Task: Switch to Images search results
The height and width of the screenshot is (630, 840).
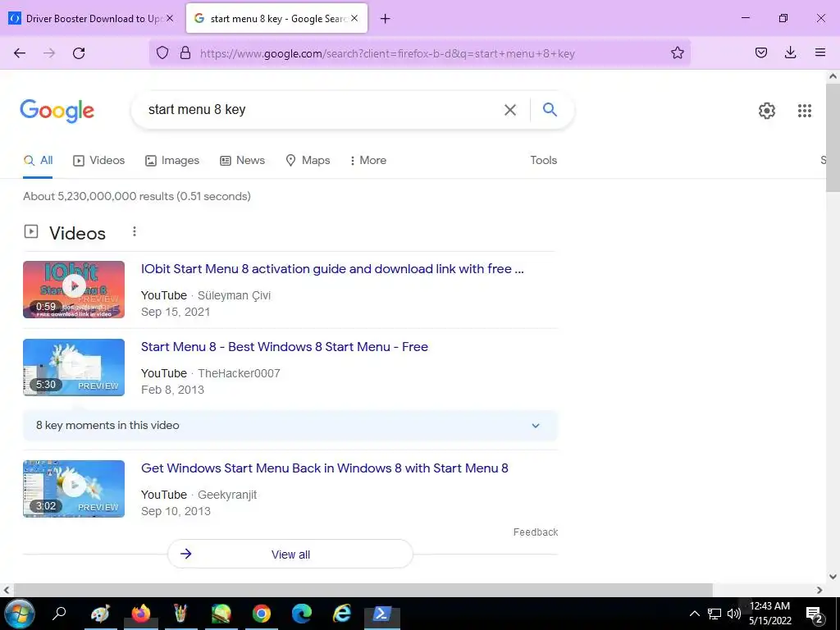Action: coord(172,160)
